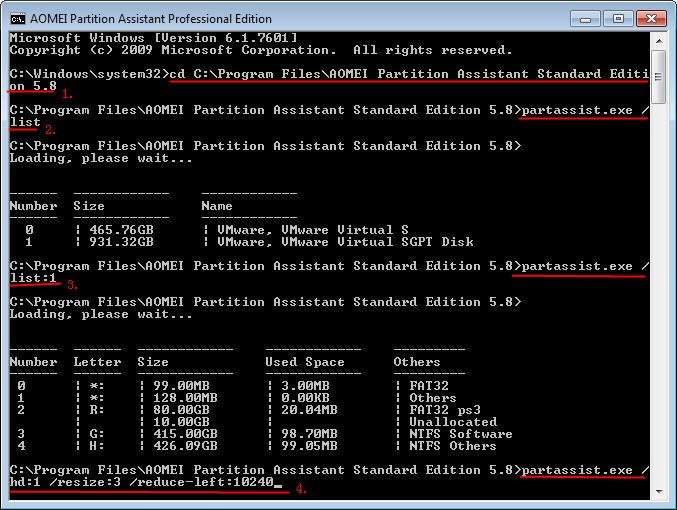Click the 'Letter' column header
677x510 pixels.
pyautogui.click(x=97, y=362)
